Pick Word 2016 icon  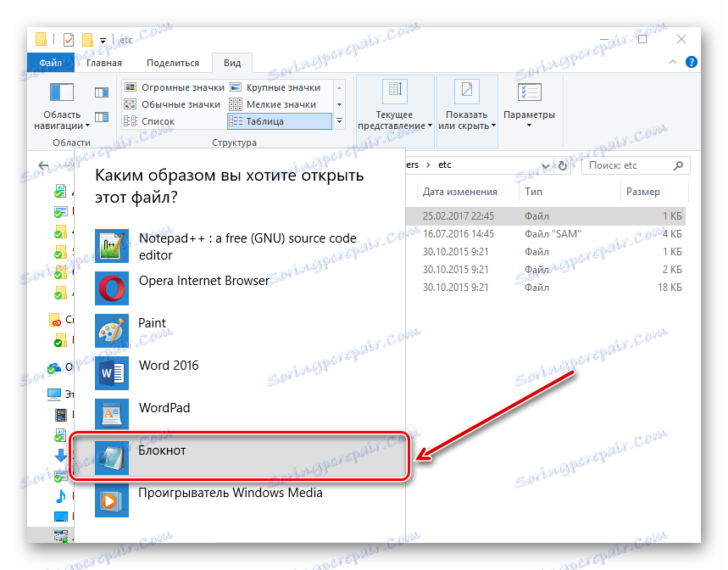point(112,373)
